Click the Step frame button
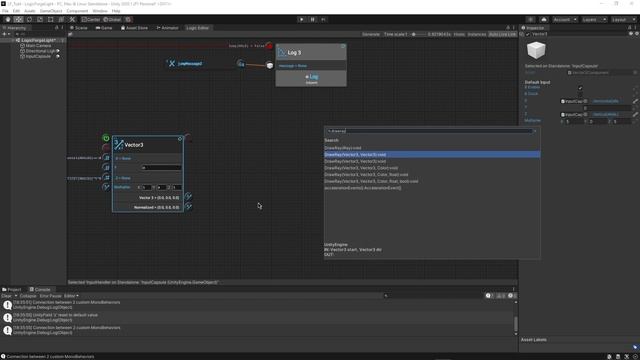 pyautogui.click(x=323, y=20)
